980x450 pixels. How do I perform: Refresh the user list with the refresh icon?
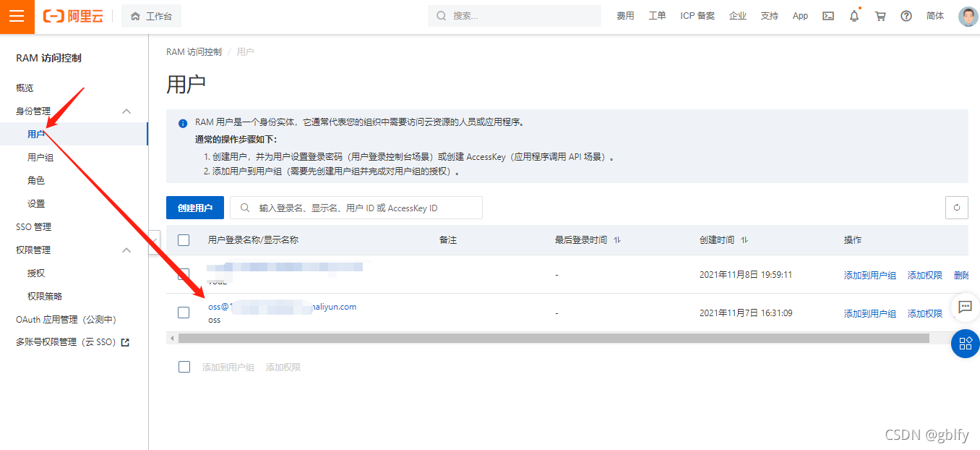[956, 208]
